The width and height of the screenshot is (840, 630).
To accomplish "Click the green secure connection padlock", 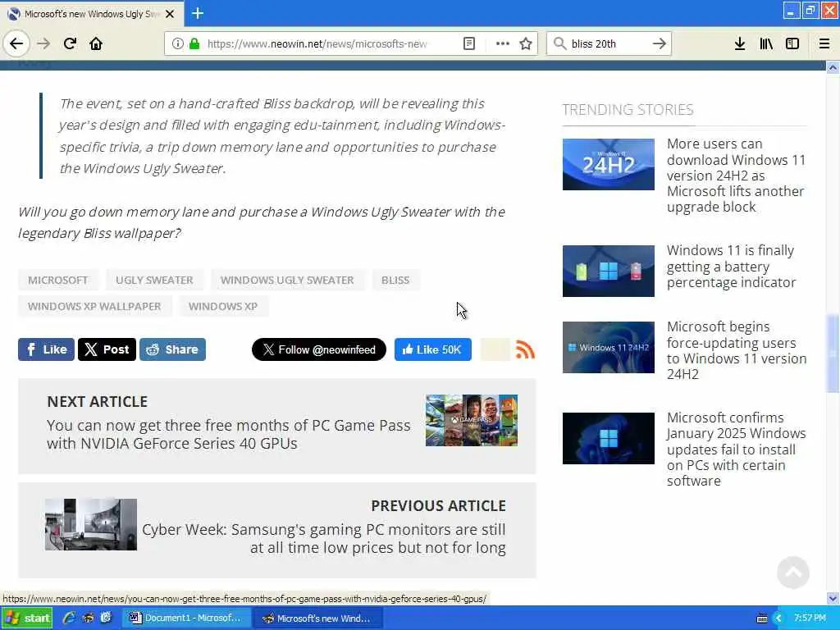I will 194,43.
